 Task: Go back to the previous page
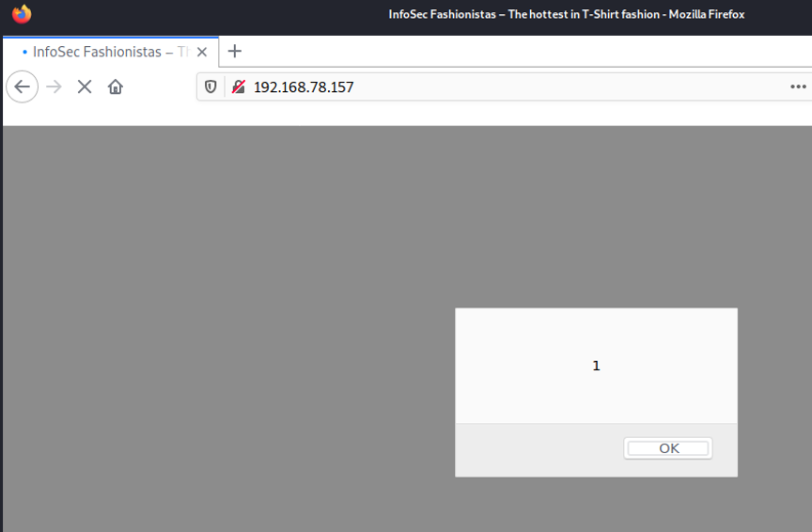22,86
